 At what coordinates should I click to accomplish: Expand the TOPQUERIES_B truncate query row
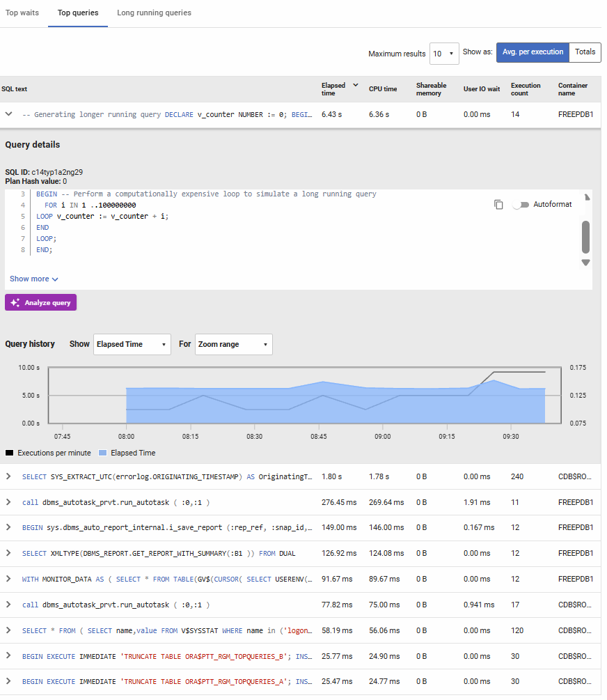9,655
